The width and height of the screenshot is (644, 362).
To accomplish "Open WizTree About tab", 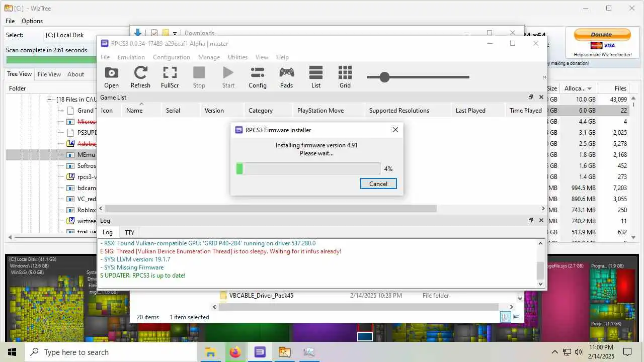I will pyautogui.click(x=75, y=74).
